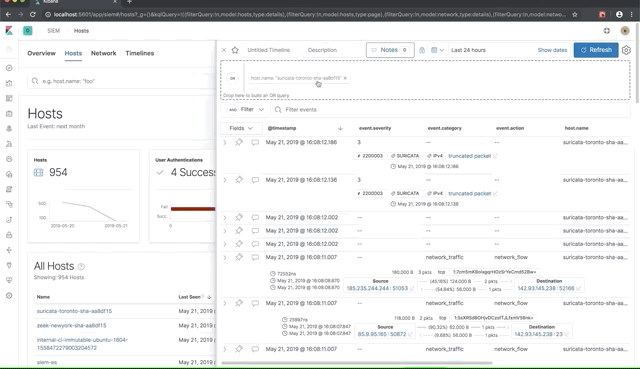The height and width of the screenshot is (369, 640).
Task: Pin the second 16:08:11.007 event
Action: click(x=239, y=303)
